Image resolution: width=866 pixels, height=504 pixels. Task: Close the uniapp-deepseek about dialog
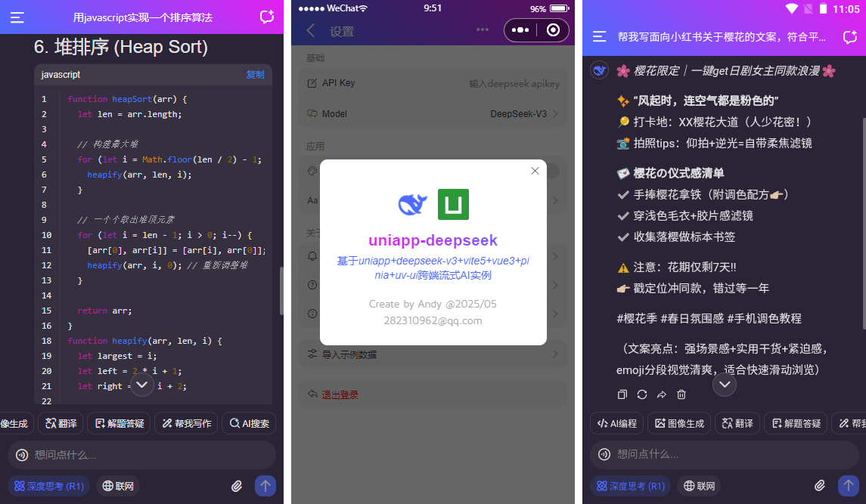[x=535, y=171]
